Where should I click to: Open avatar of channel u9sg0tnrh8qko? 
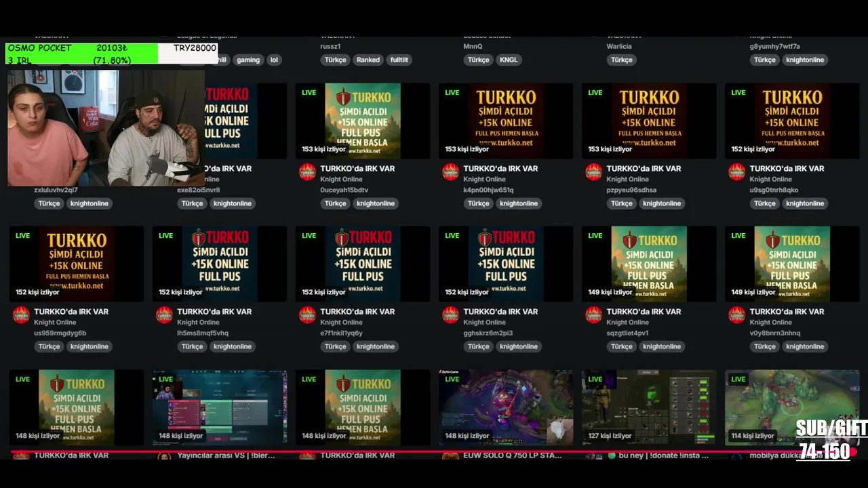[x=737, y=171]
